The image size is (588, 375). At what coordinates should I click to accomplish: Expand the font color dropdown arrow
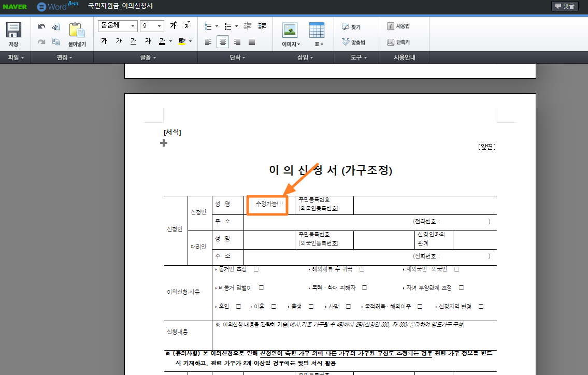(170, 41)
